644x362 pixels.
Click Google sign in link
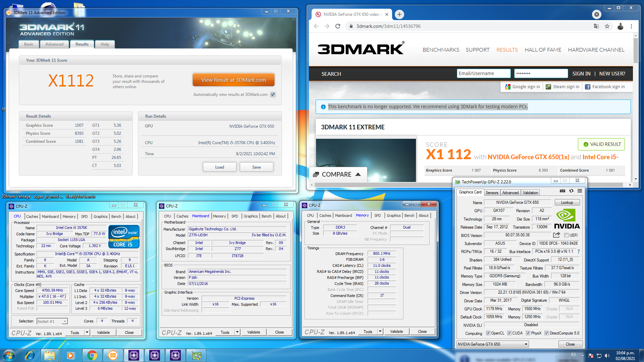click(522, 87)
